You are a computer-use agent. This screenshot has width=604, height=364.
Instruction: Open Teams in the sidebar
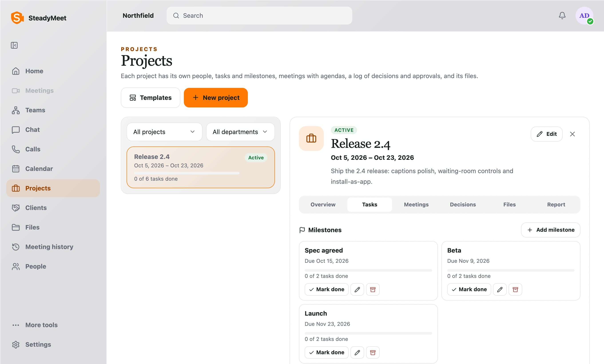(53, 110)
